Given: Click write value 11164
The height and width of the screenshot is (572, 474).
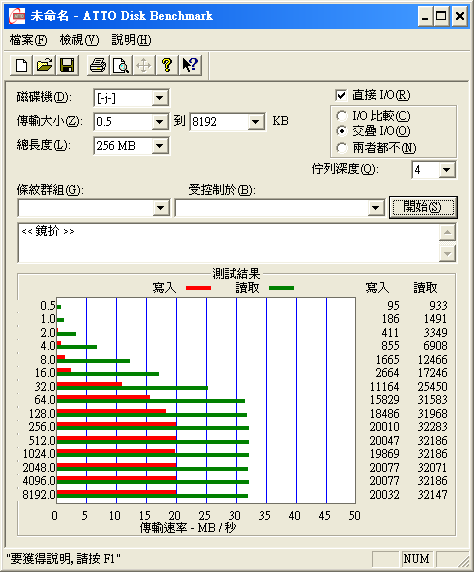Looking at the screenshot, I should pyautogui.click(x=384, y=387).
